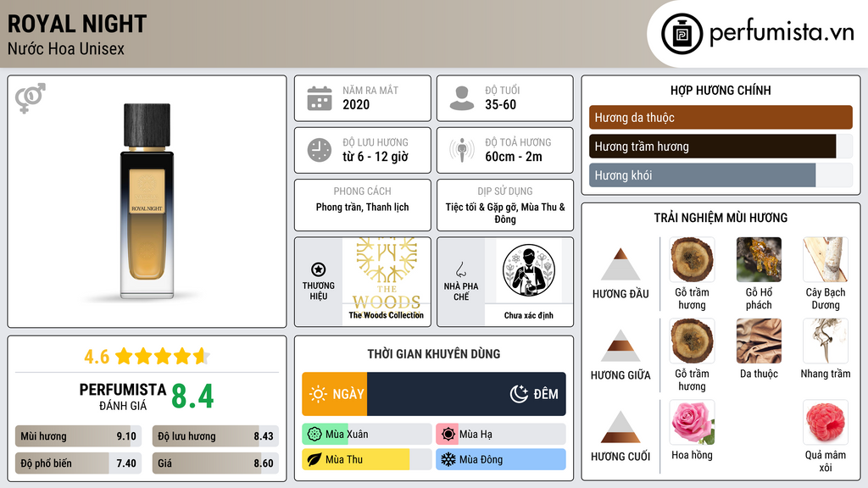Click the Chưa xác định perfumer label
The width and height of the screenshot is (868, 488).
click(529, 315)
